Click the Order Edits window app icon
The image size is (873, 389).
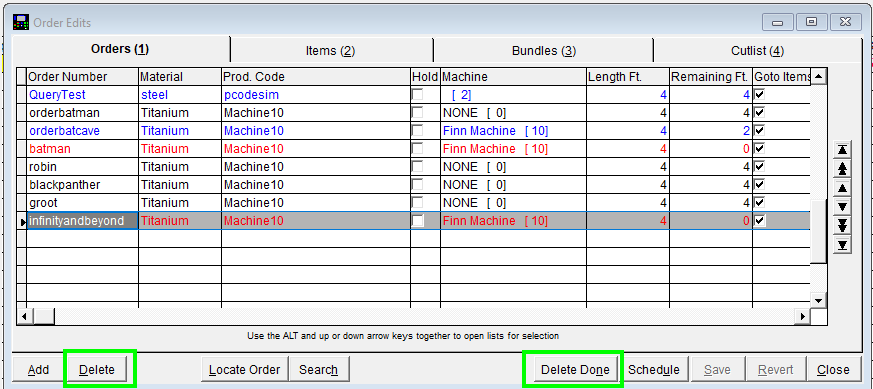click(x=21, y=22)
